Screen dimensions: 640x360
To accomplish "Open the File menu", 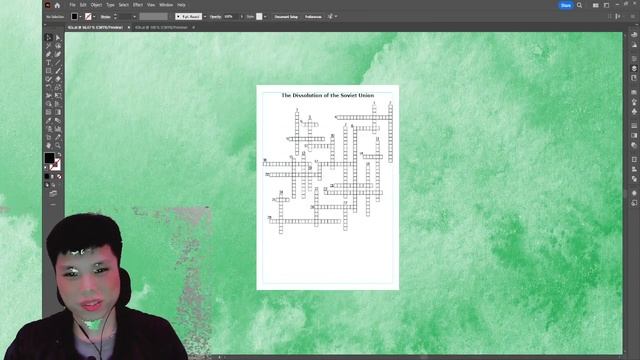I will coord(72,5).
